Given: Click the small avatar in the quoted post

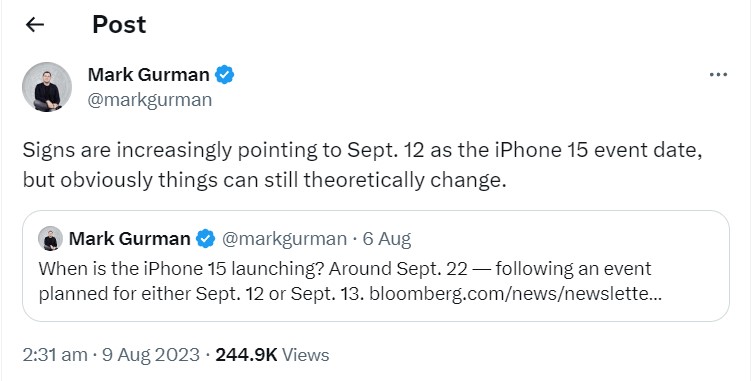Looking at the screenshot, I should [x=50, y=239].
